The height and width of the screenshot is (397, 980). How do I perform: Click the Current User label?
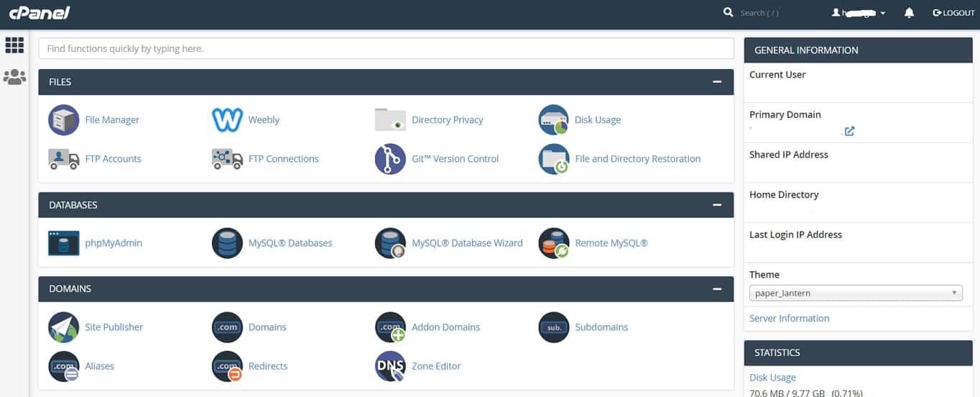777,75
